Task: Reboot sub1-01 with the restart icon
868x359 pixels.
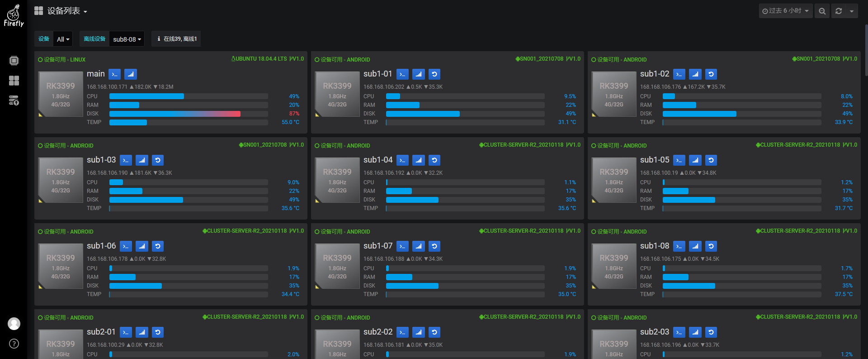Action: tap(434, 74)
